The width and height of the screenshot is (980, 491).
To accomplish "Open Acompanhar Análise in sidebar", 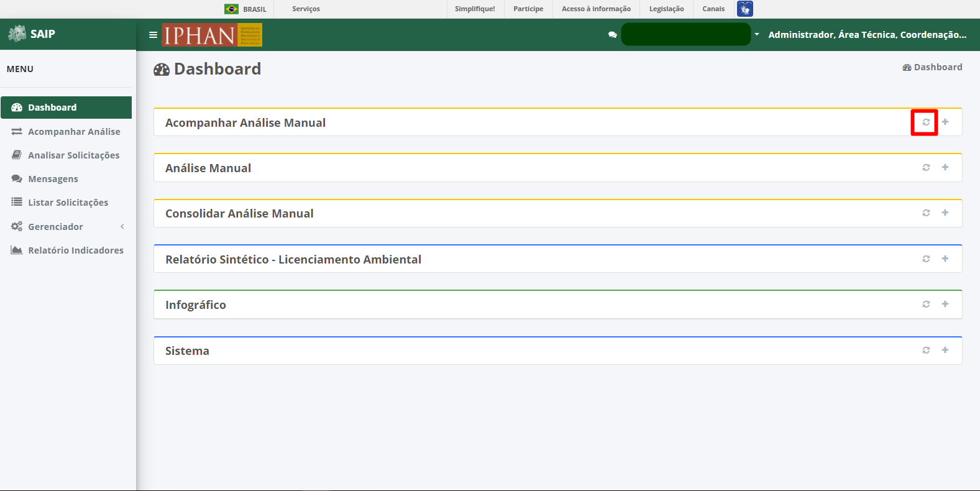I will click(x=66, y=132).
